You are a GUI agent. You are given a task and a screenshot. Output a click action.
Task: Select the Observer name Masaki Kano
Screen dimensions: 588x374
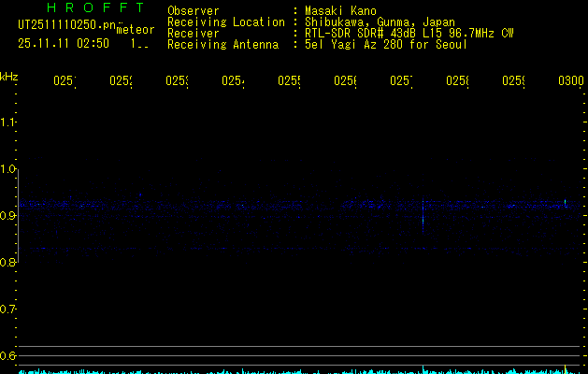point(340,11)
